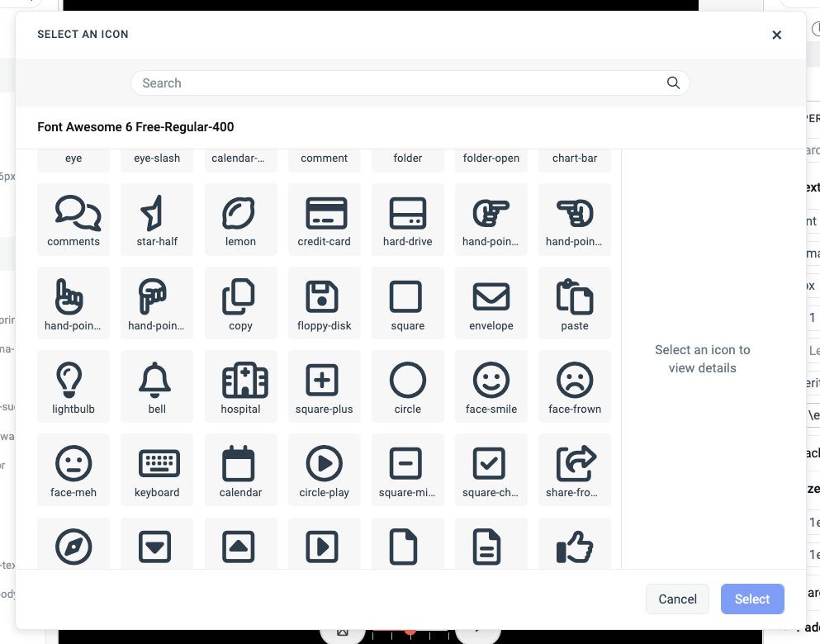
Task: Select the square-minus icon
Action: coord(408,470)
